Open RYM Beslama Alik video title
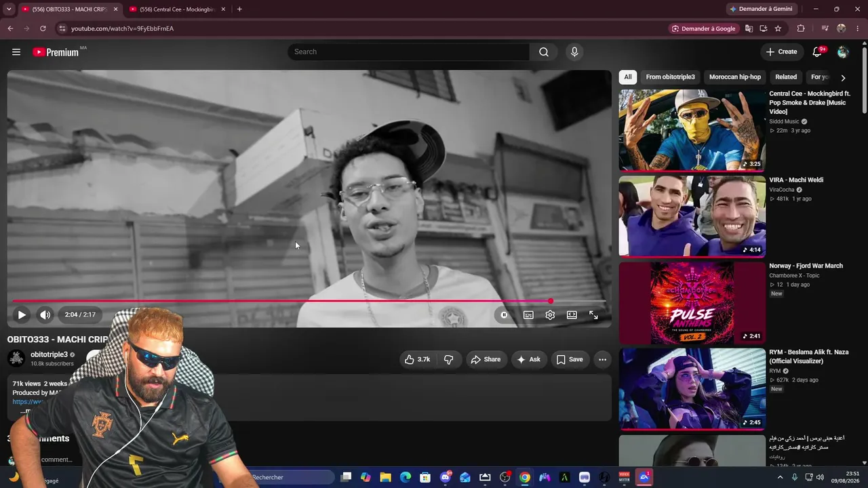This screenshot has height=488, width=868. (x=809, y=357)
